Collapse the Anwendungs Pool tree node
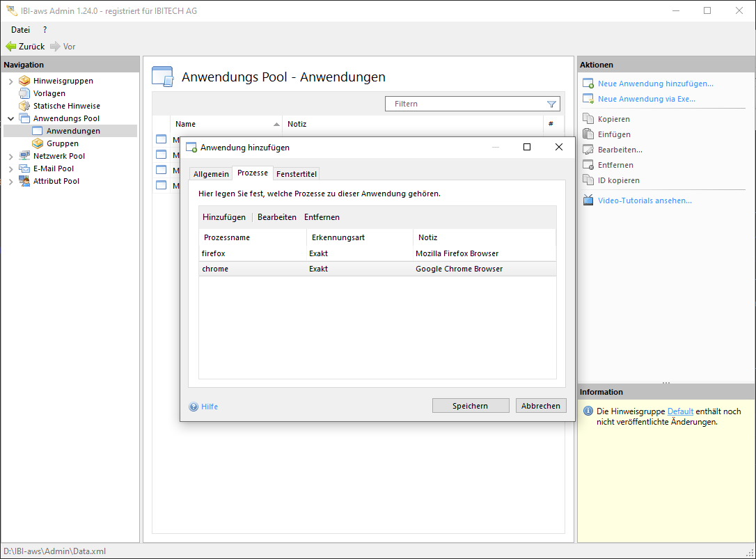Viewport: 756px width, 559px height. click(10, 119)
